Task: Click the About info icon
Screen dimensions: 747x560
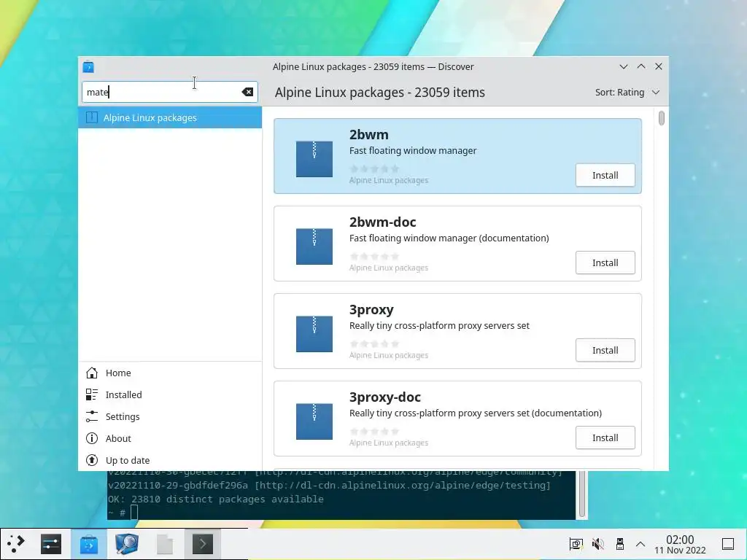Action: 91,438
